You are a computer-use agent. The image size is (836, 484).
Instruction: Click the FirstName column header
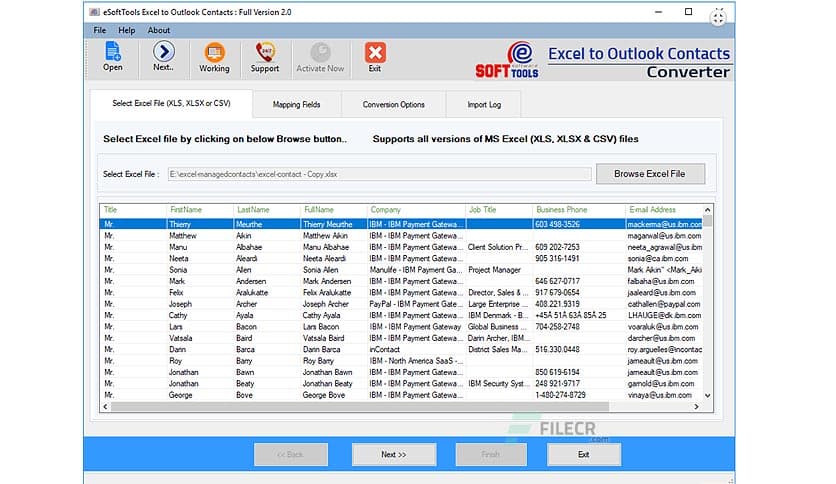[199, 210]
